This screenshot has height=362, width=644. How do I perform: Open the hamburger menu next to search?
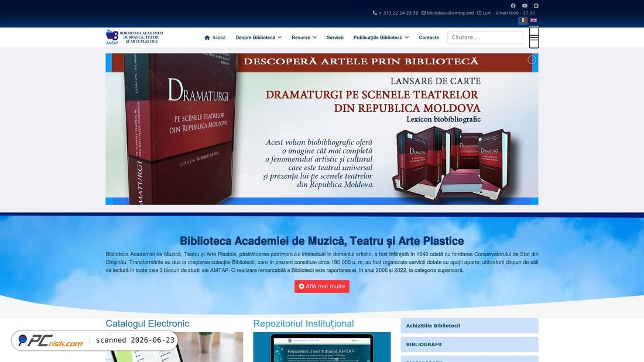534,37
